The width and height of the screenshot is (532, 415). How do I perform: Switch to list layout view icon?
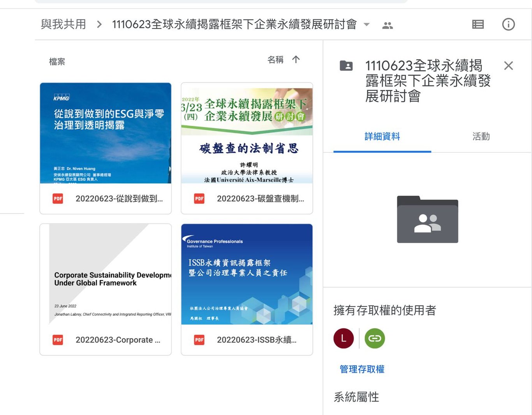[x=478, y=25]
